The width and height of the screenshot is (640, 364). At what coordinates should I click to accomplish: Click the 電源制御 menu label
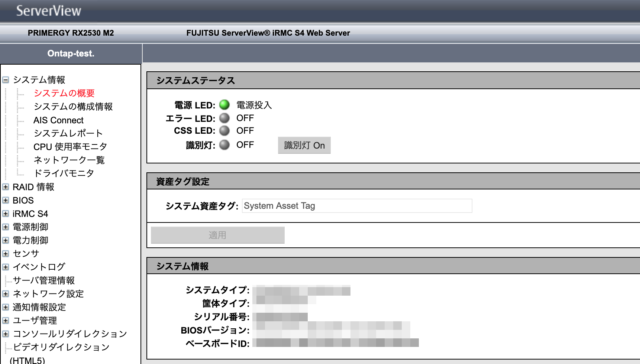pyautogui.click(x=30, y=227)
